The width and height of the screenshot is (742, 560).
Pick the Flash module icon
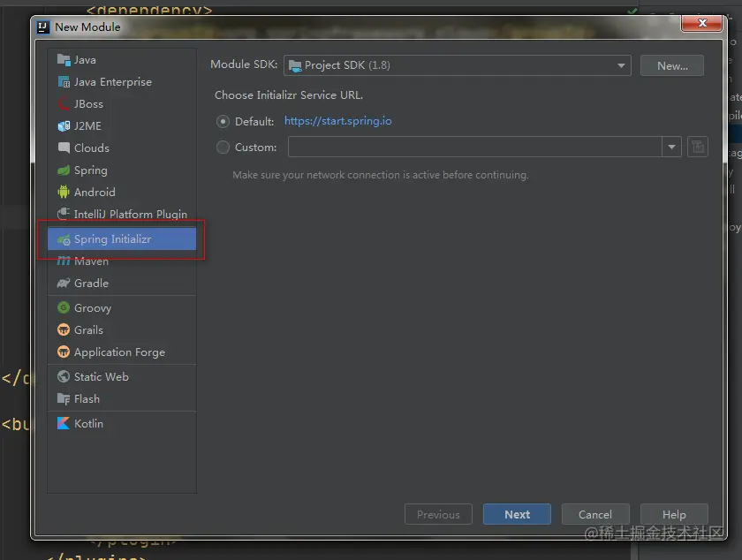(64, 398)
